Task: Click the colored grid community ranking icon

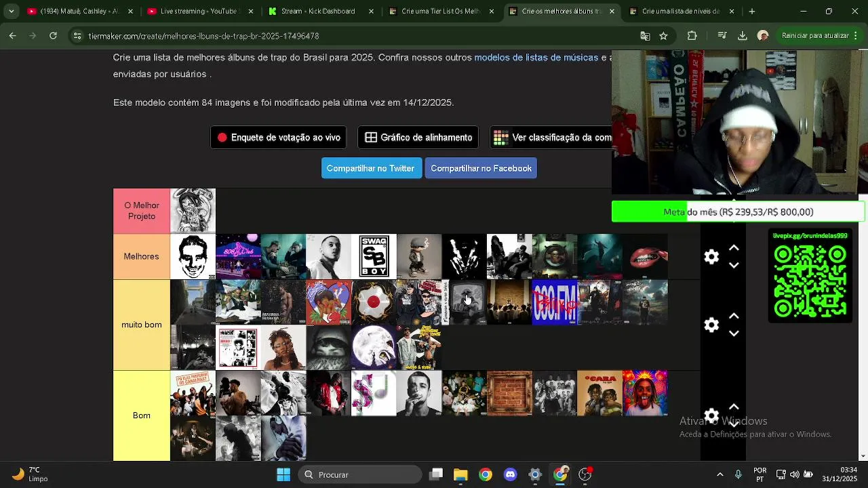Action: (501, 138)
